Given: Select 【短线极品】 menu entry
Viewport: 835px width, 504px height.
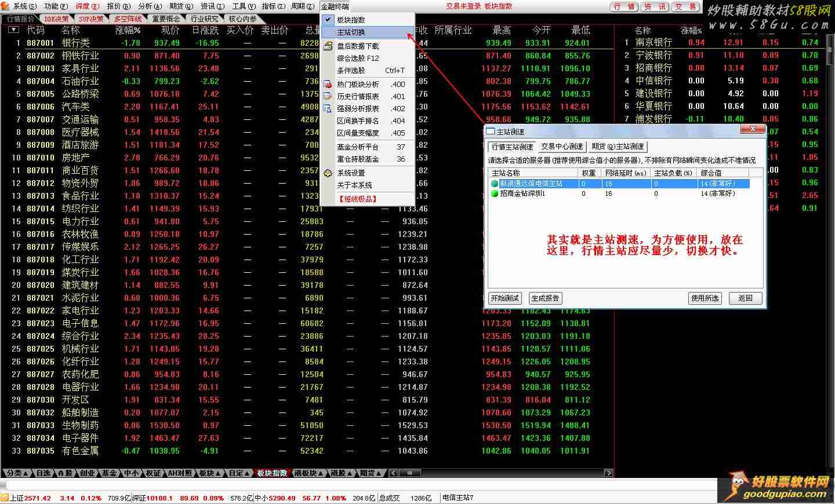Looking at the screenshot, I should pyautogui.click(x=368, y=199).
